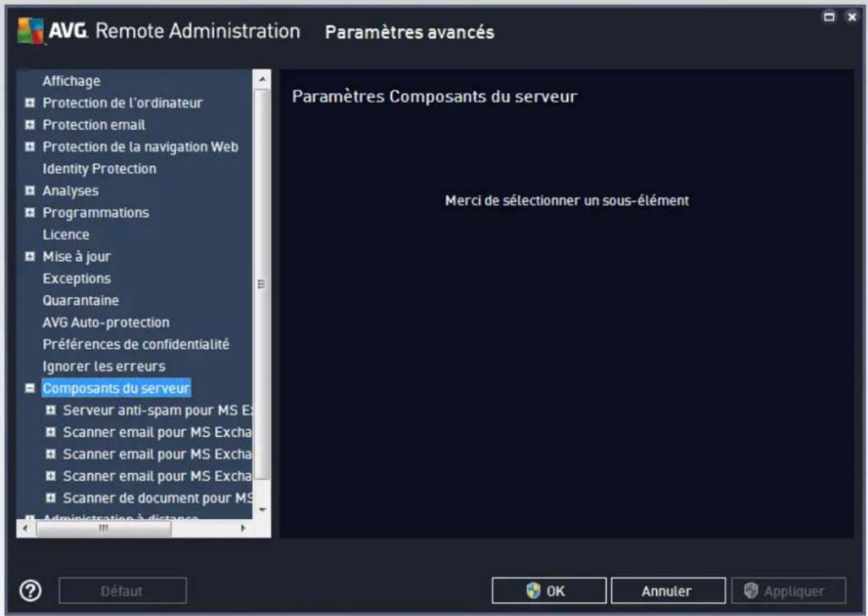Screen dimensions: 868x616
Task: Select the Composants du serveur item
Action: pyautogui.click(x=116, y=388)
